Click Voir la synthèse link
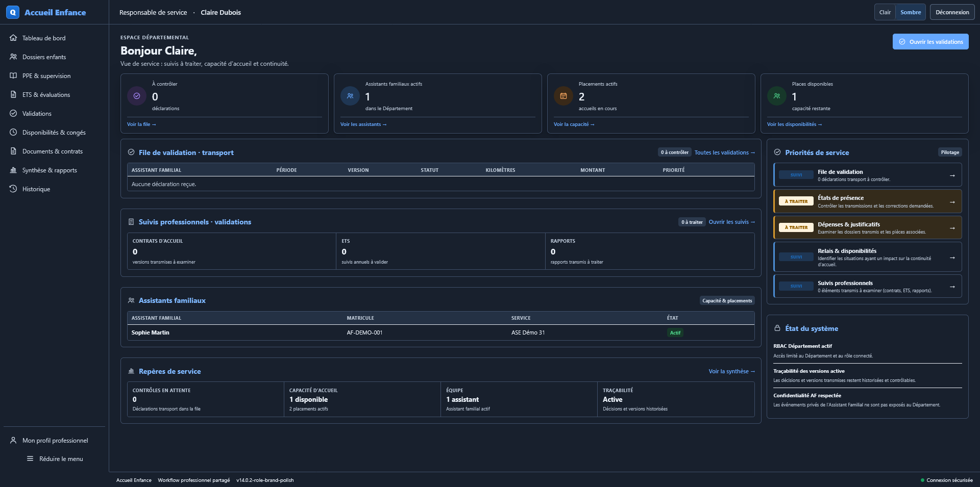Screen dimensions: 980x487 [731, 371]
